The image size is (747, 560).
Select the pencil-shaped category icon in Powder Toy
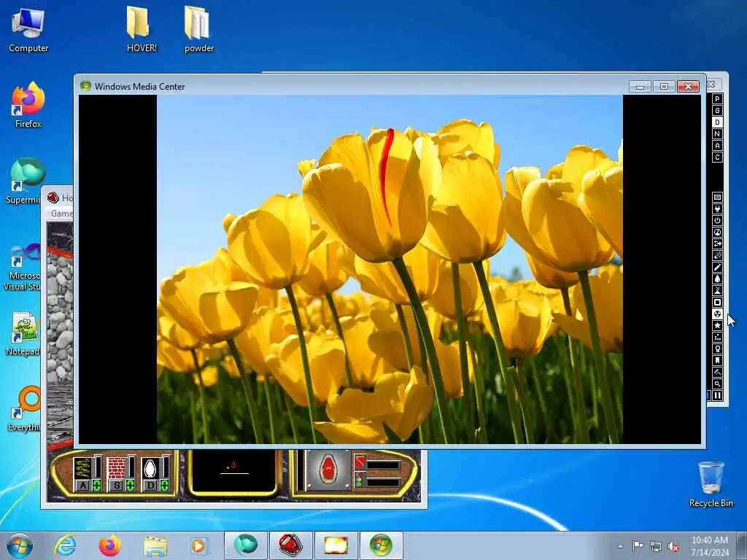tap(717, 267)
